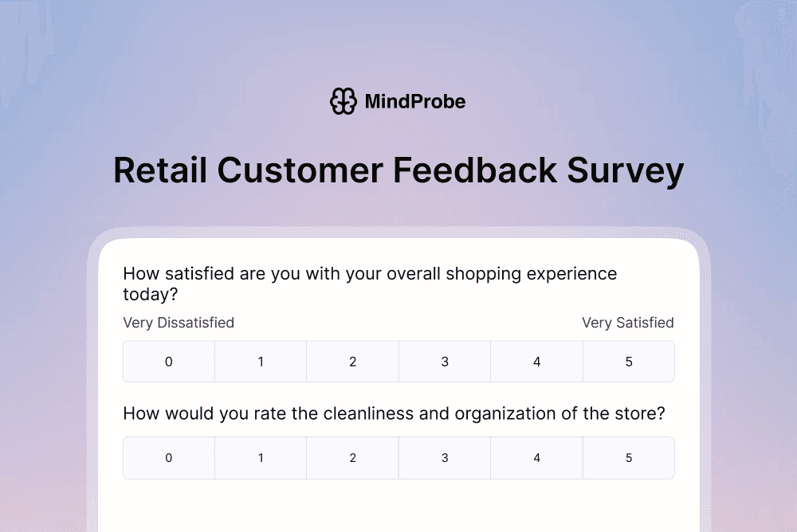This screenshot has height=532, width=797.
Task: Select rating 0 for store cleanliness question
Action: coord(168,458)
